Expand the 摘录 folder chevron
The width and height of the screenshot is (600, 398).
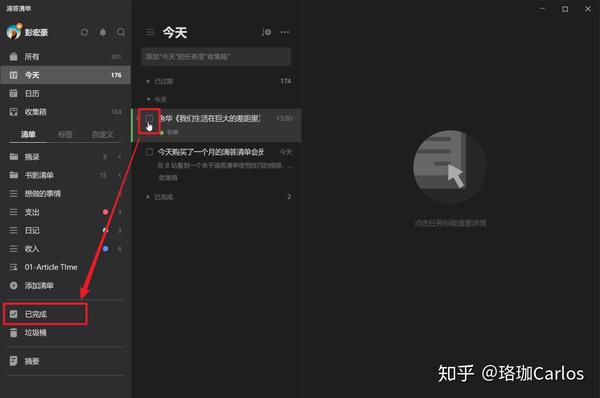pos(120,157)
